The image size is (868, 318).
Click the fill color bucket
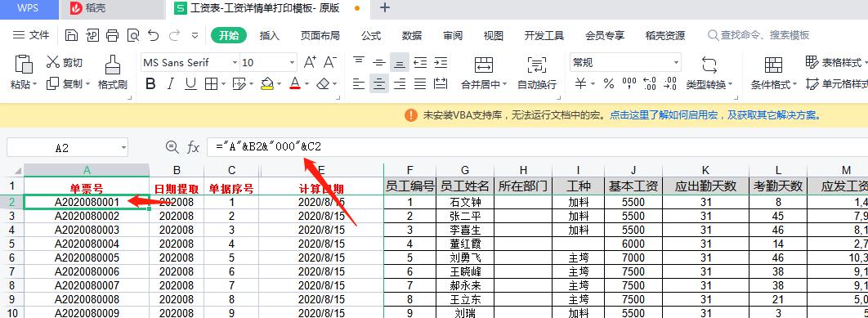pyautogui.click(x=266, y=84)
